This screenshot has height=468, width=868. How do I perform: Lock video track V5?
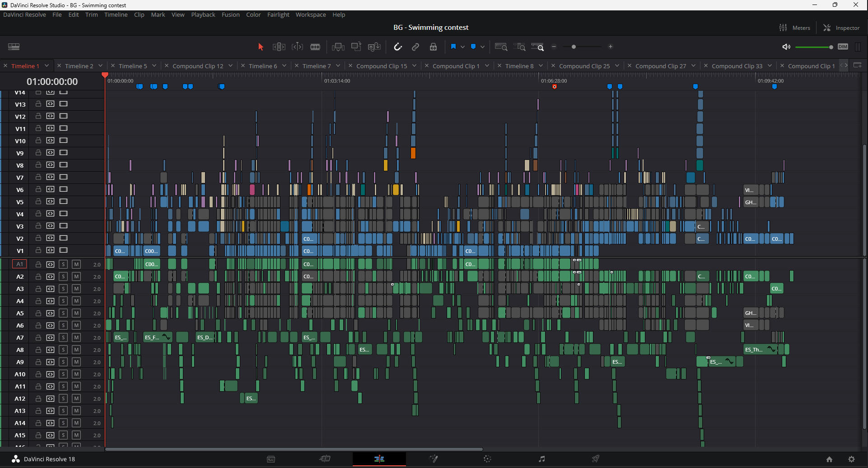pos(38,201)
